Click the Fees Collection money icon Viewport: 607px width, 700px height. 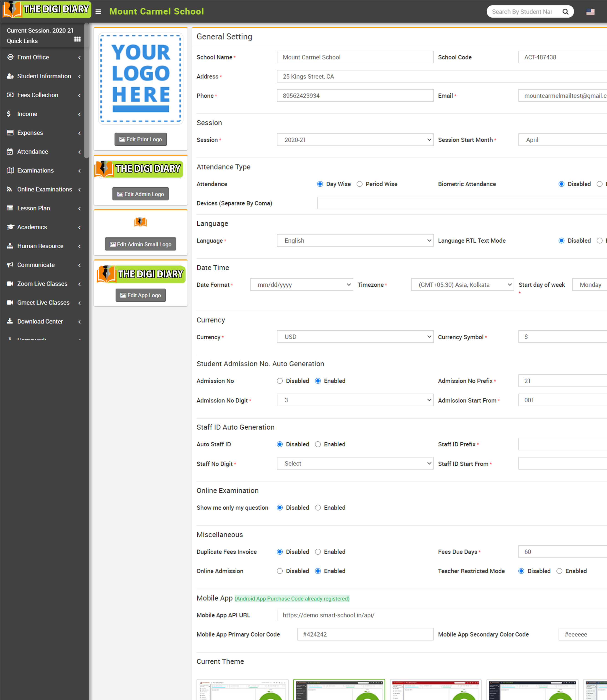[x=10, y=95]
